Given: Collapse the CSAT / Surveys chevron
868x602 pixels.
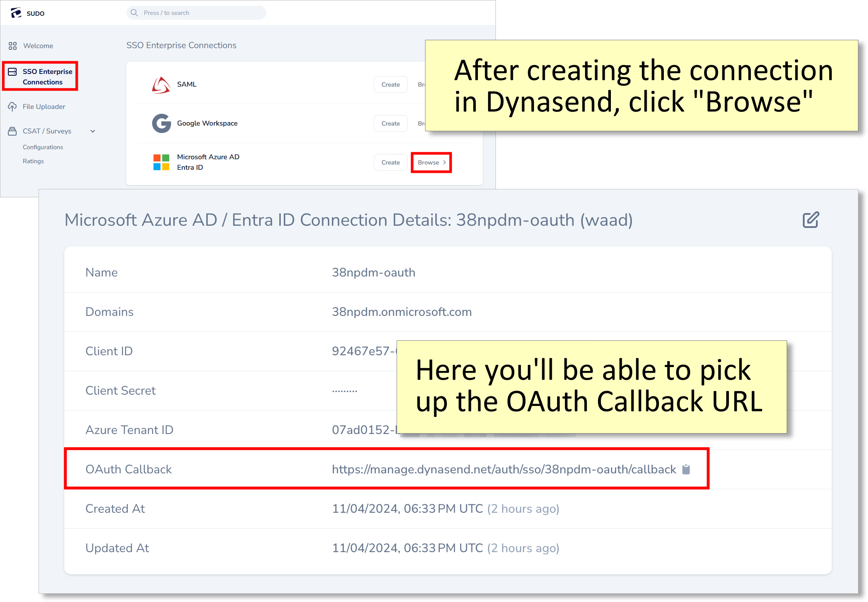Looking at the screenshot, I should tap(93, 131).
